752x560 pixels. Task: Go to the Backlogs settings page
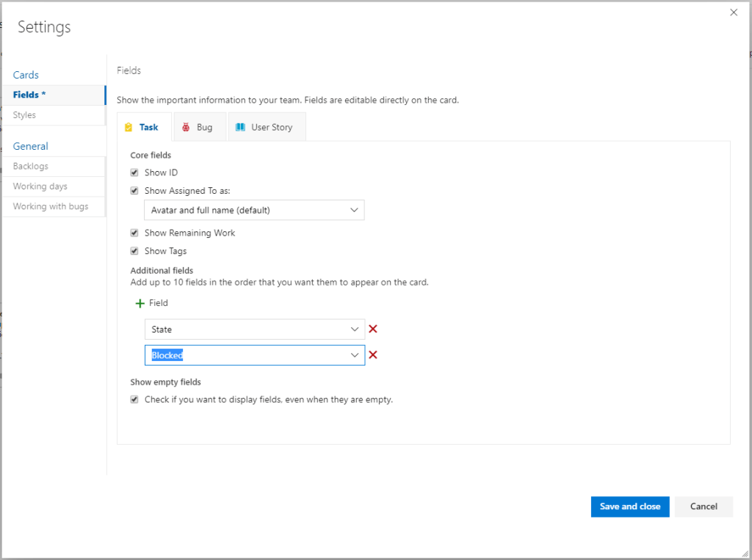(x=31, y=167)
